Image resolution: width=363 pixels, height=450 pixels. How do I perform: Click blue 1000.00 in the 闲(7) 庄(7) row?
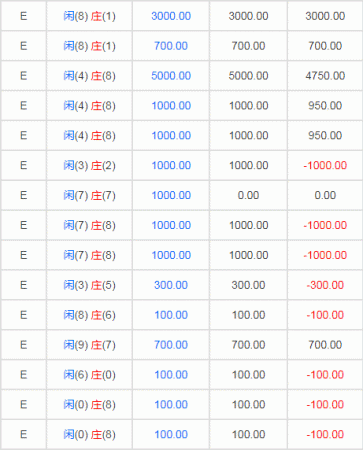[171, 195]
